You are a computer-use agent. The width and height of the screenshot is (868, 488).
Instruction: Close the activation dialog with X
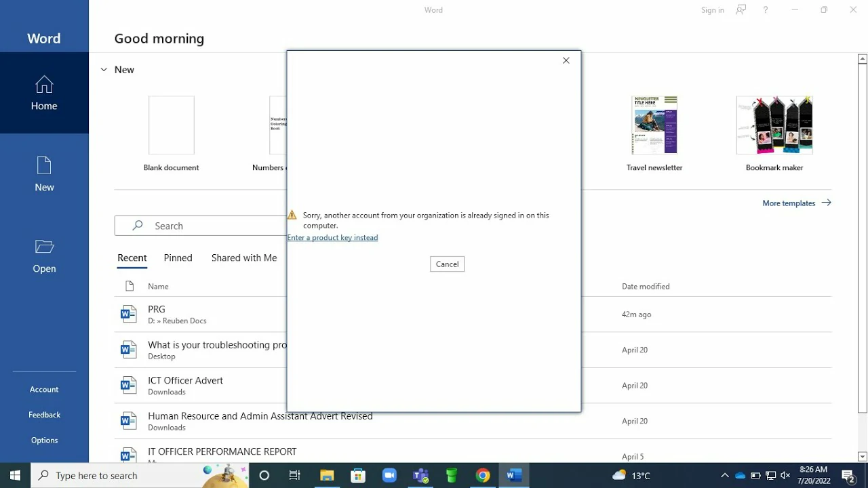click(x=566, y=60)
